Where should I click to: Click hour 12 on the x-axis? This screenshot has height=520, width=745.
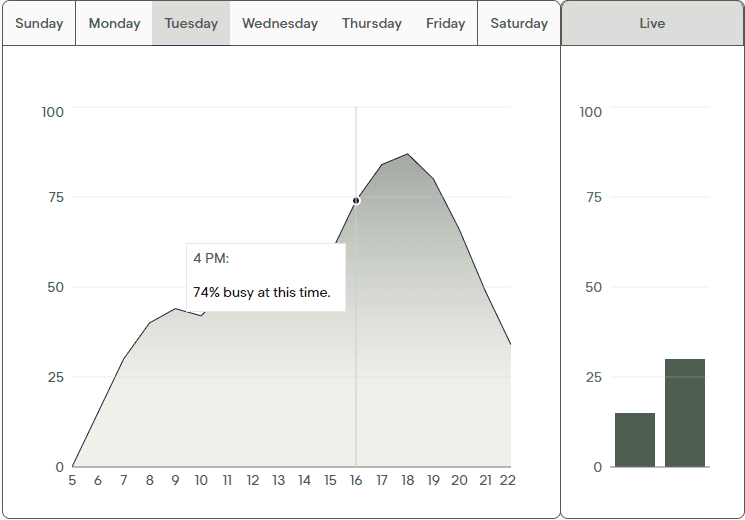[x=253, y=481]
